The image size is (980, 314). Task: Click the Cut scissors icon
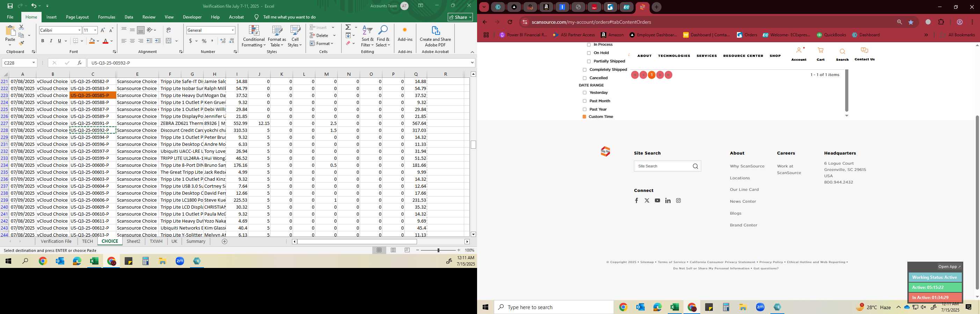tap(21, 27)
